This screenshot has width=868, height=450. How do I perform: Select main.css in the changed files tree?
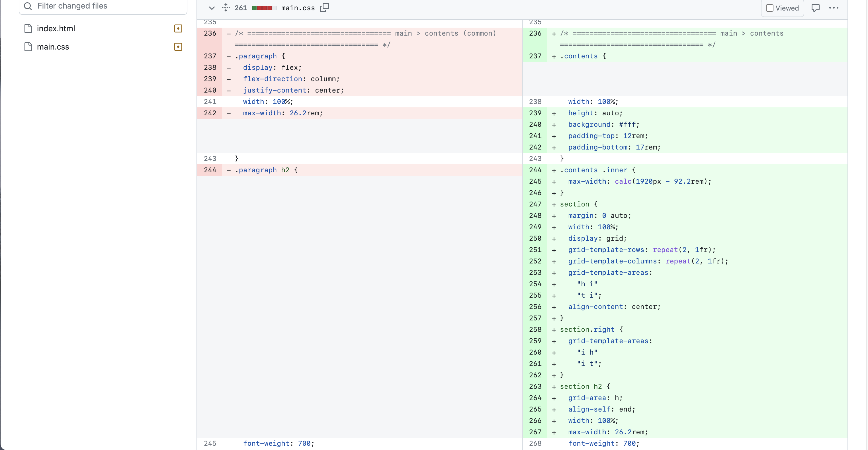pyautogui.click(x=53, y=47)
